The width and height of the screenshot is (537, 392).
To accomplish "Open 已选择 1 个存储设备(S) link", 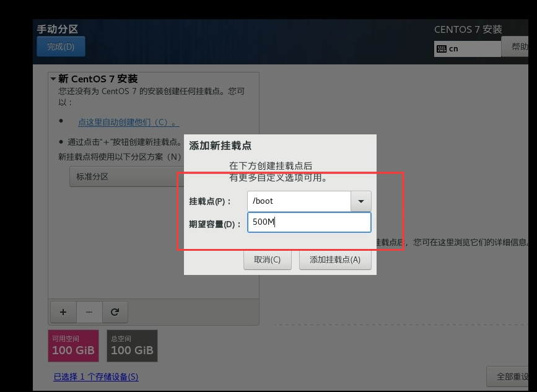I will coord(96,377).
